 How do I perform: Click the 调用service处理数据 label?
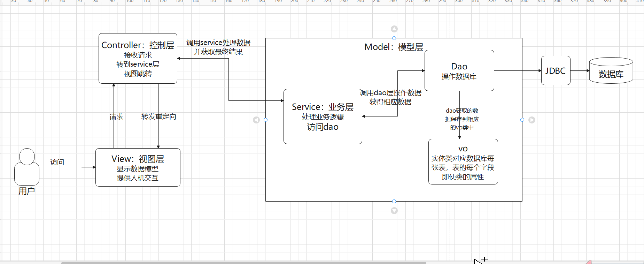(218, 43)
